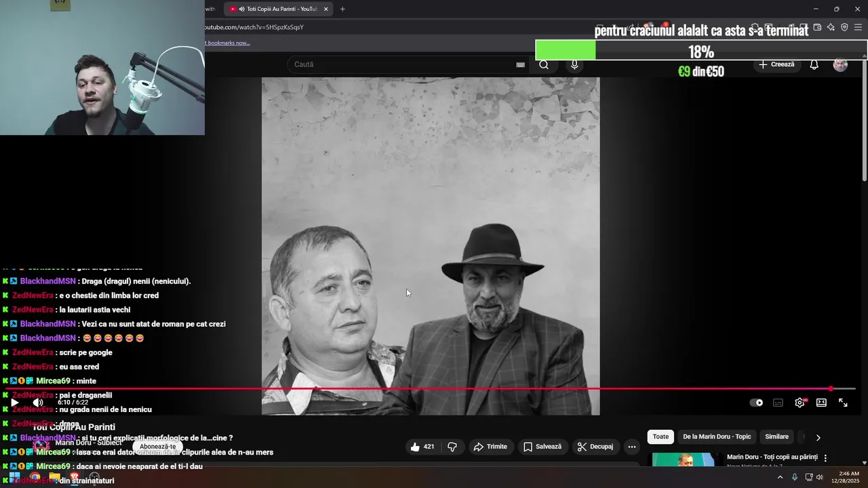Click the page vertical scrollbar

(x=864, y=120)
